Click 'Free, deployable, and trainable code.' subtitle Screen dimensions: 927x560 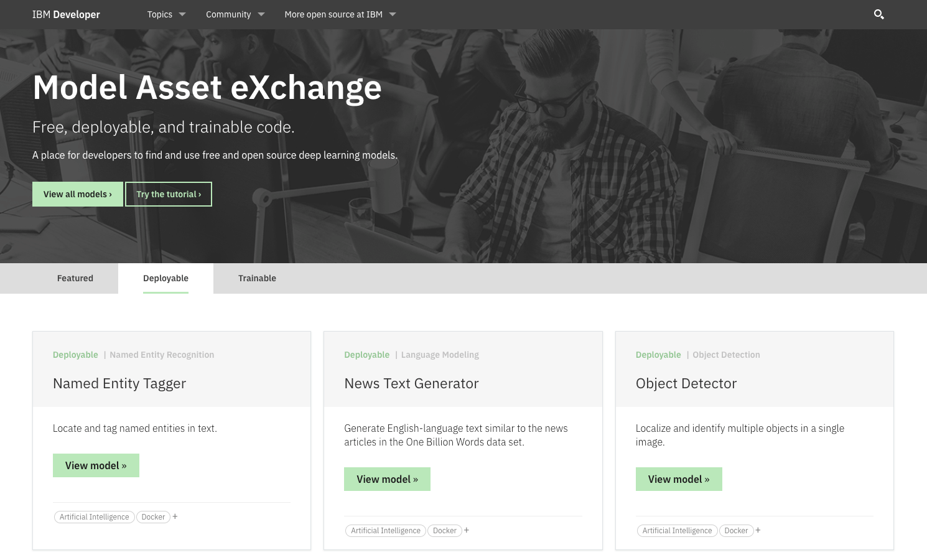click(x=164, y=127)
